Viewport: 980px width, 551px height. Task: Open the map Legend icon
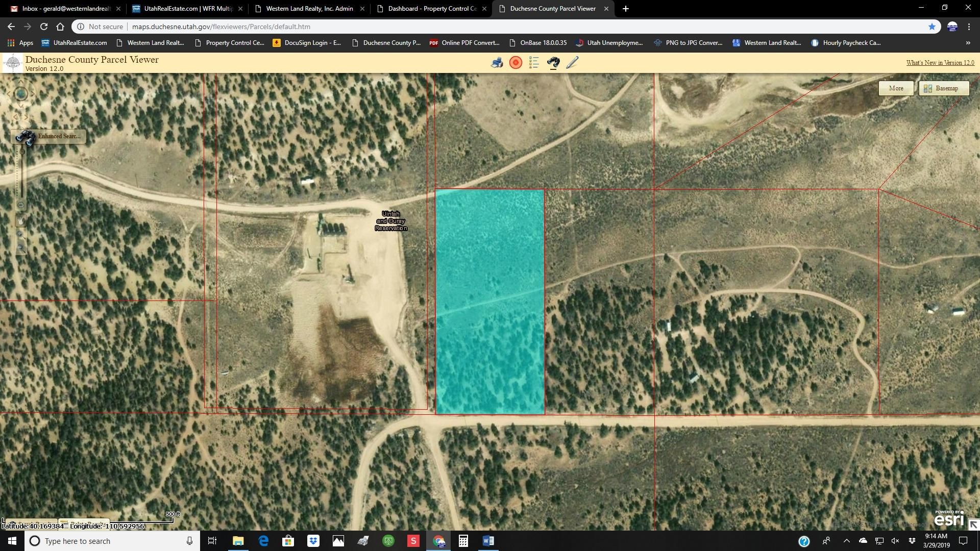click(534, 62)
